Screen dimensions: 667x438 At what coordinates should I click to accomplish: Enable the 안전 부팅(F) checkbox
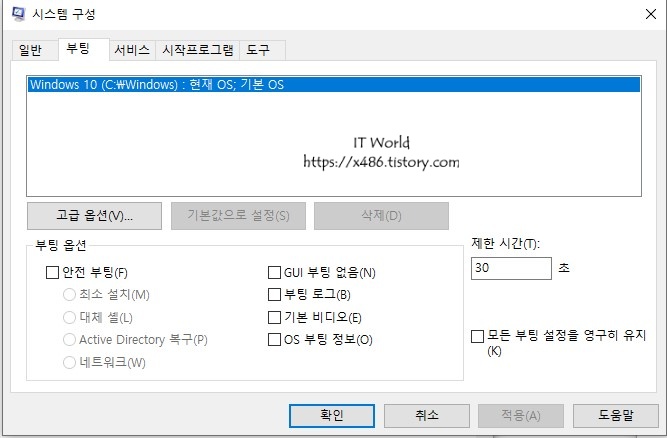[x=52, y=272]
